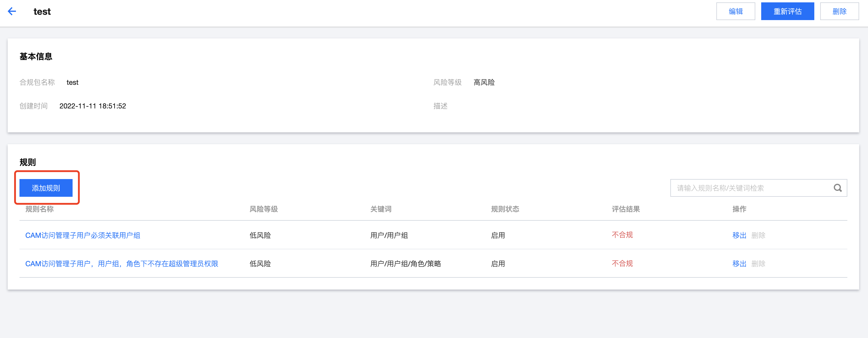
Task: Focus the rule name search field
Action: [x=751, y=188]
